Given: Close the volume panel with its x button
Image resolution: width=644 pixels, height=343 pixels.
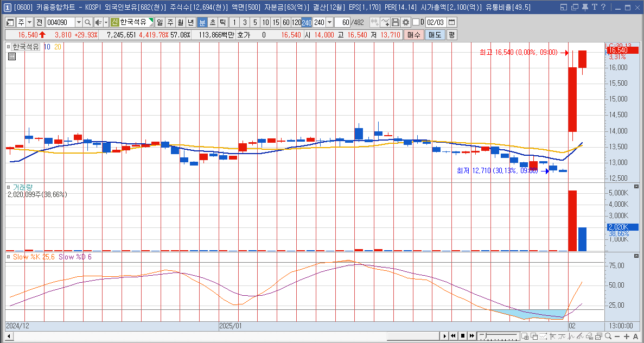Looking at the screenshot, I should click(636, 187).
